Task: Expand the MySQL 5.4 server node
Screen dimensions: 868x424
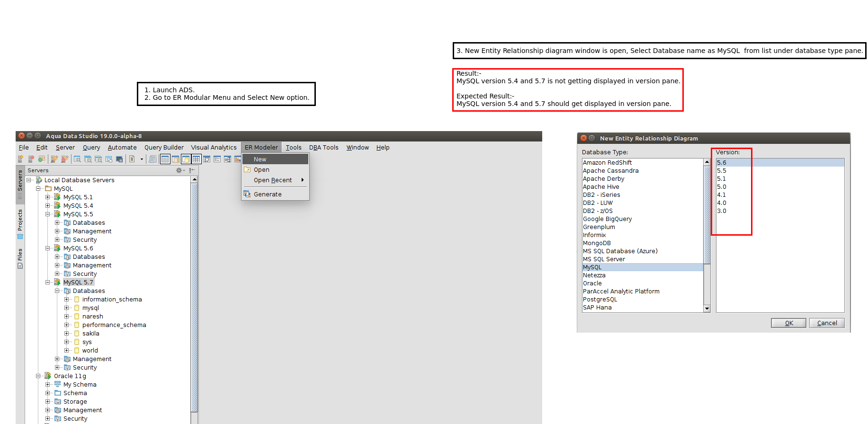Action: click(48, 206)
